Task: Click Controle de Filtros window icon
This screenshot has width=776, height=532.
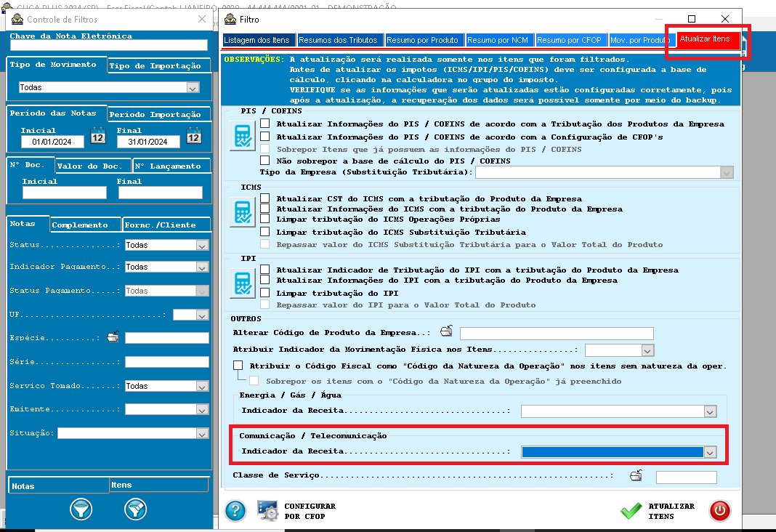Action: pyautogui.click(x=17, y=20)
